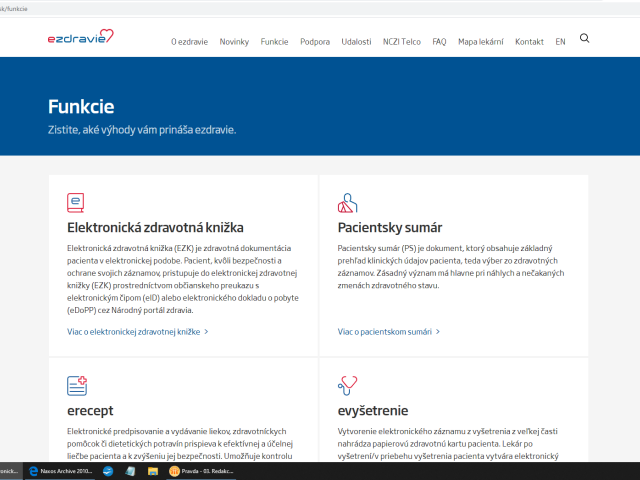The height and width of the screenshot is (480, 640).
Task: Click the erecept heading
Action: pos(90,411)
